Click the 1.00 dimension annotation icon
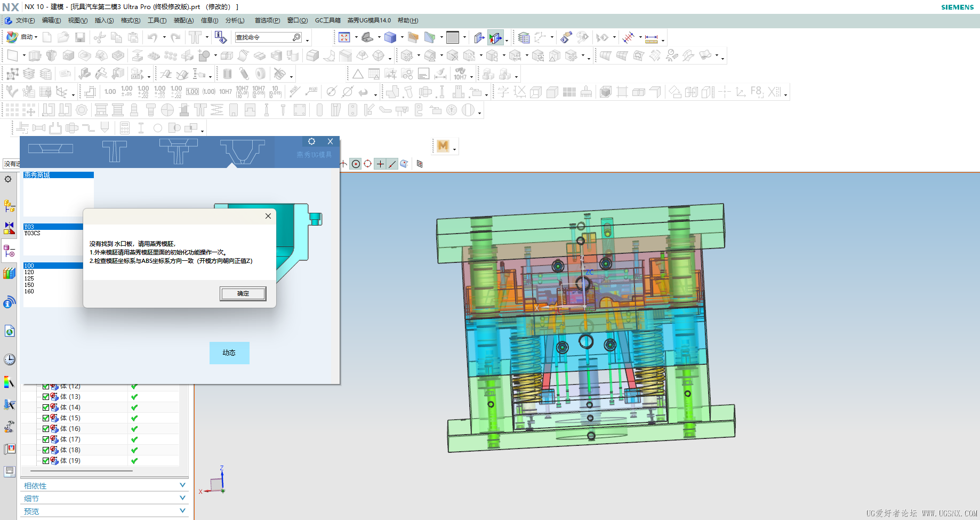Viewport: 980px width, 520px height. pos(110,92)
